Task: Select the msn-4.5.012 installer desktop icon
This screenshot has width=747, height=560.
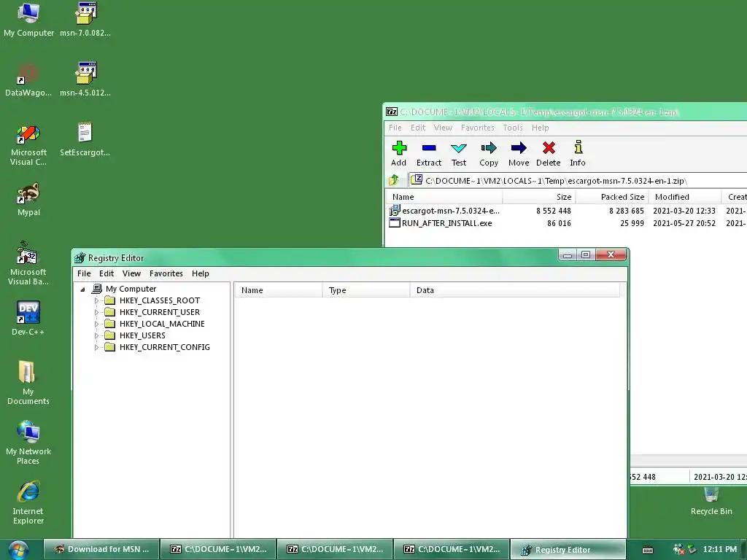Action: click(85, 79)
